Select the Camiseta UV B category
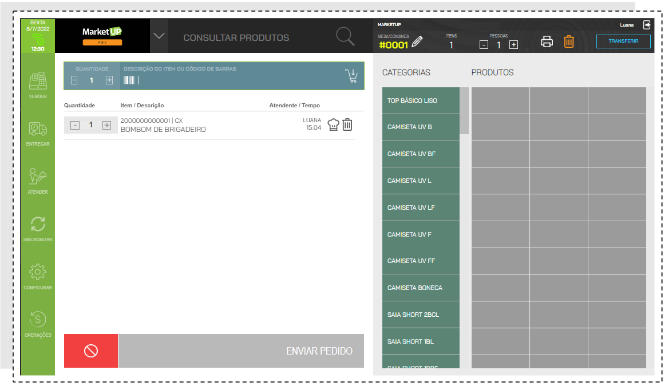Image resolution: width=671 pixels, height=387 pixels. [421, 127]
